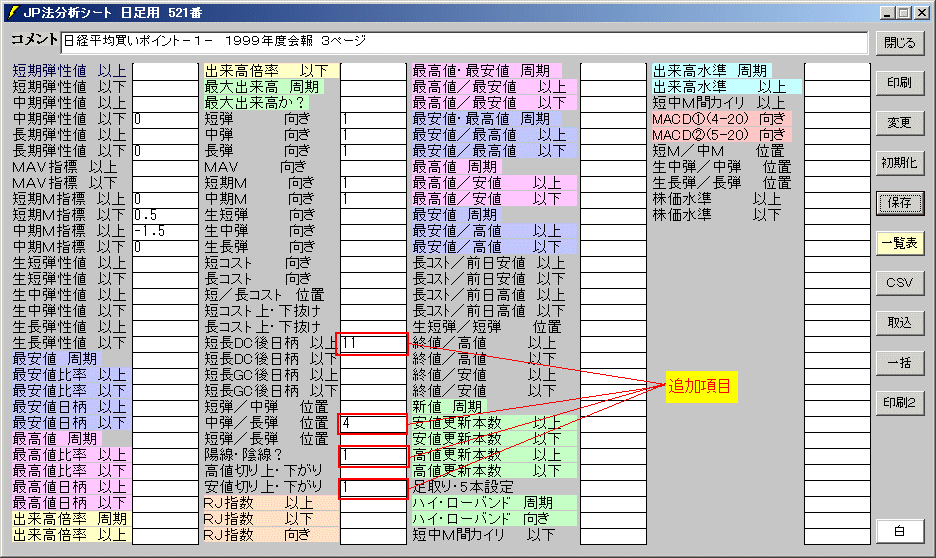Screen dimensions: 936x558
Task: Click the lightning app icon in title bar
Action: tap(12, 12)
